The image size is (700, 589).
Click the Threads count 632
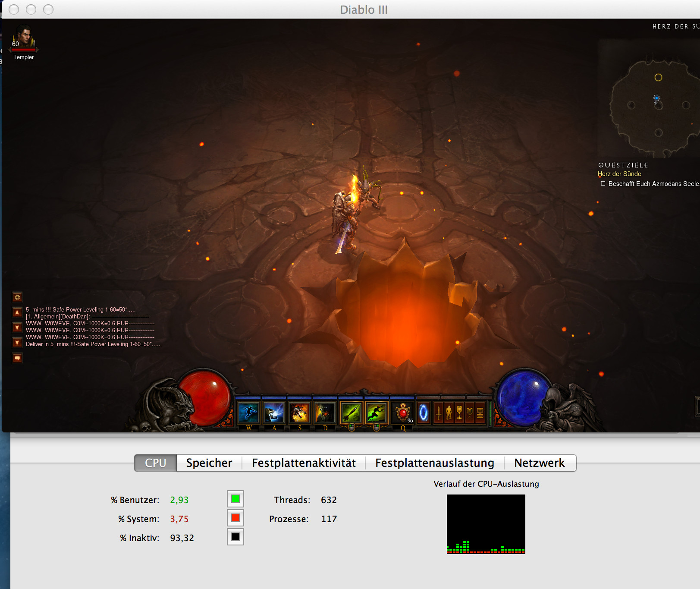(x=329, y=500)
